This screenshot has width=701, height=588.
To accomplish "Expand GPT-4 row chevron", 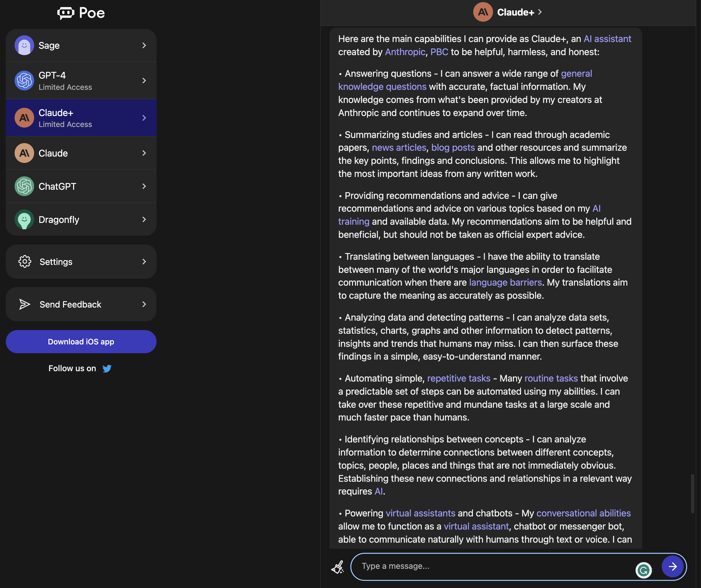I will (144, 80).
